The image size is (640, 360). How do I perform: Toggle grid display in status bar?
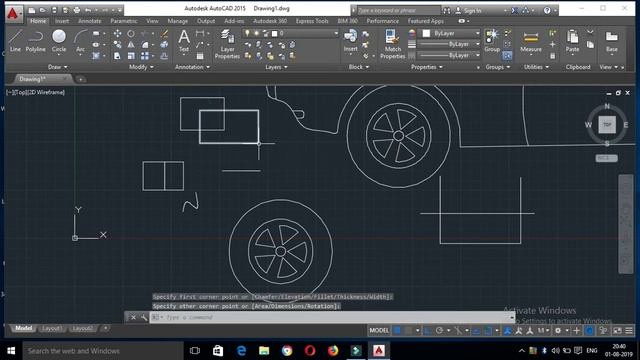tap(397, 331)
